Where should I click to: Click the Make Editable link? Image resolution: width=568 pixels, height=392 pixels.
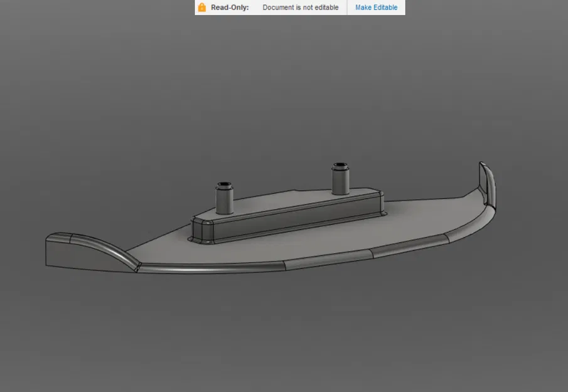pyautogui.click(x=376, y=8)
